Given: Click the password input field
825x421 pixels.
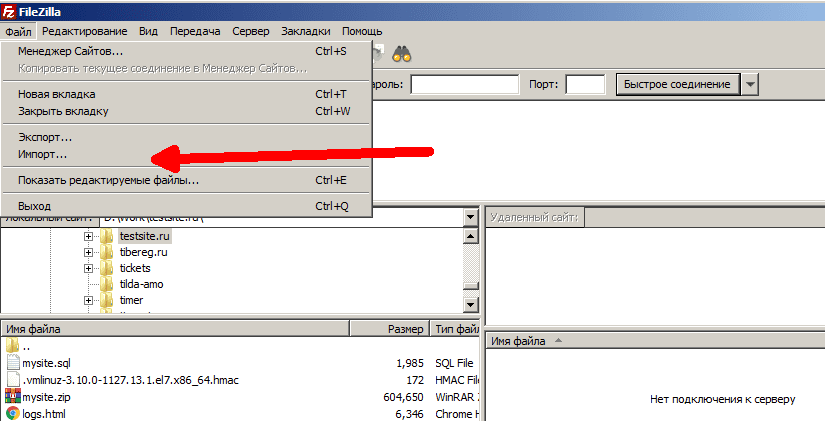Looking at the screenshot, I should click(x=465, y=84).
